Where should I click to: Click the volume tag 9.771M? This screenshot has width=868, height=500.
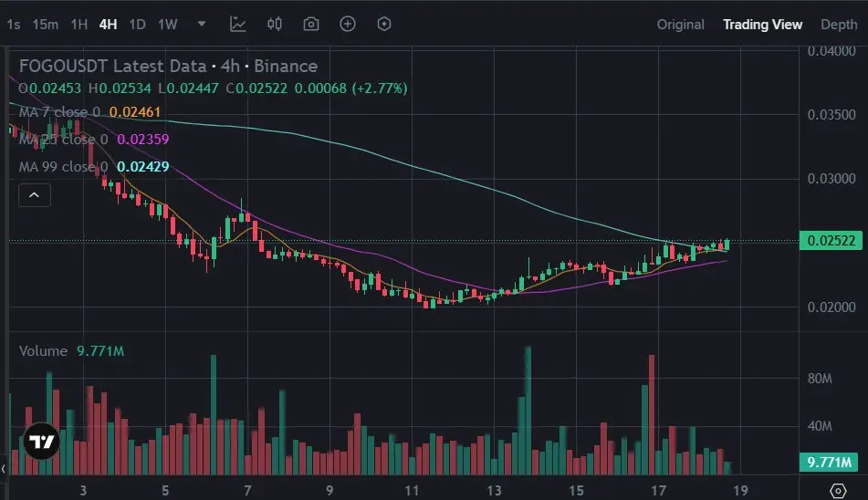829,462
